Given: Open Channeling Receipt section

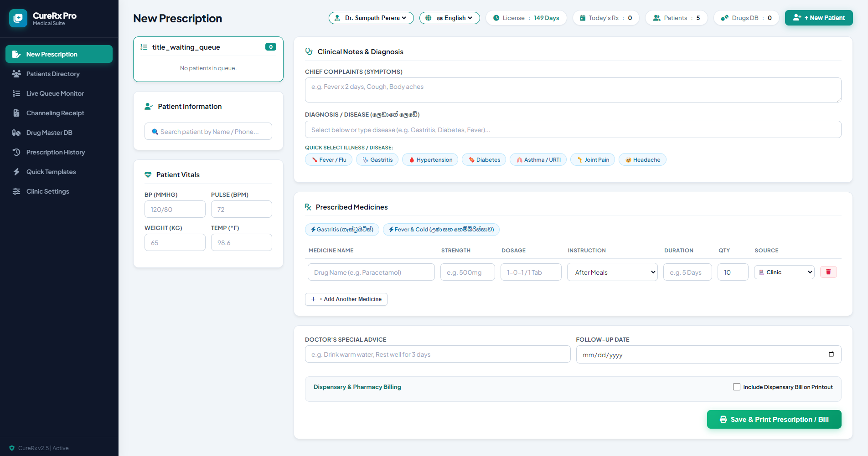Looking at the screenshot, I should pos(59,113).
